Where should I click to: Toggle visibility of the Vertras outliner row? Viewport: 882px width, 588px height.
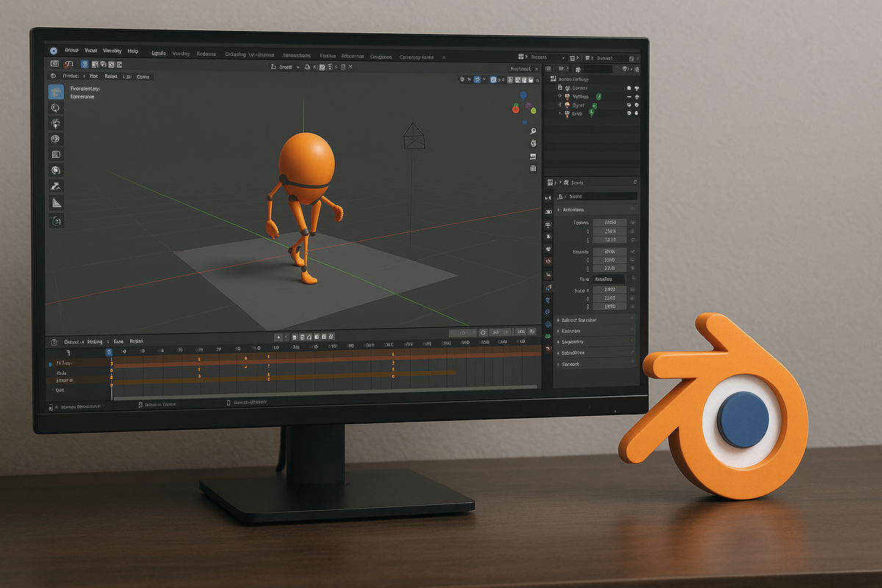click(629, 96)
